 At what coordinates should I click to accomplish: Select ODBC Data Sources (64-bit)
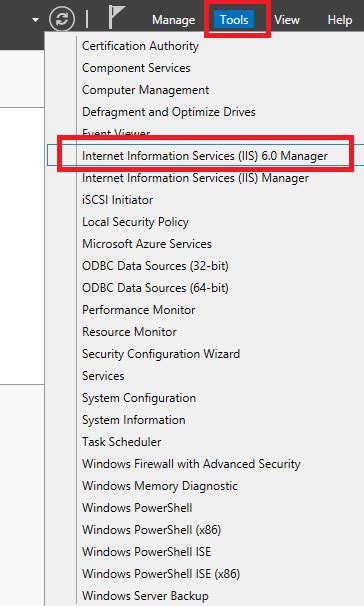(x=155, y=288)
